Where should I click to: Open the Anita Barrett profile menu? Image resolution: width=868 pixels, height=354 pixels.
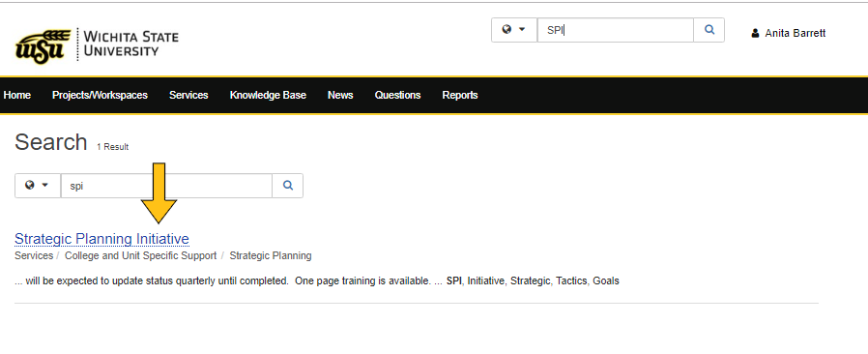pos(789,33)
